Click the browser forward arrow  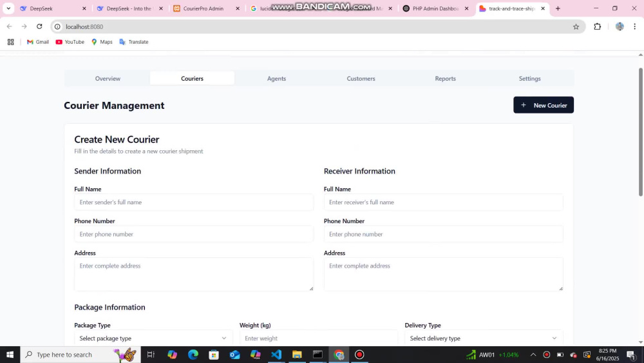[x=24, y=26]
